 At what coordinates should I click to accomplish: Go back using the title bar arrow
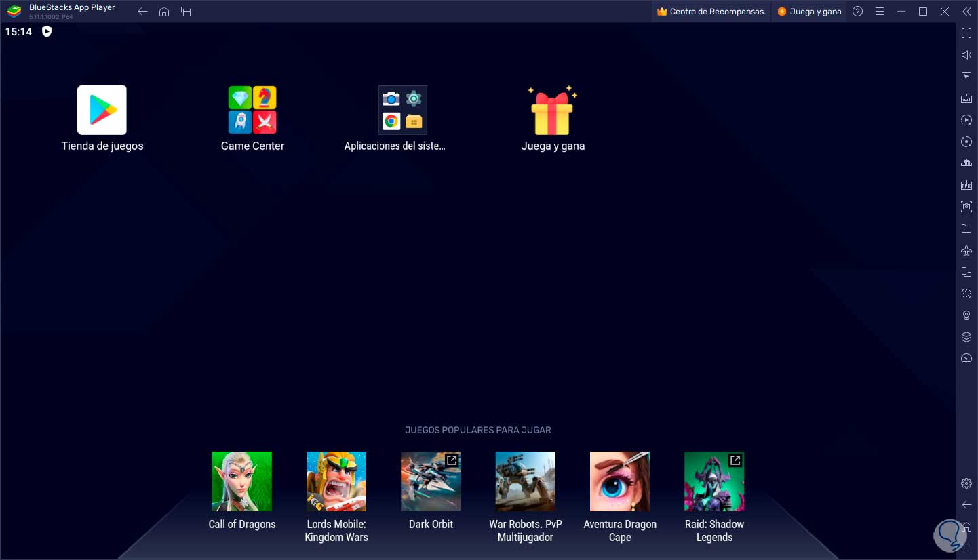coord(142,12)
